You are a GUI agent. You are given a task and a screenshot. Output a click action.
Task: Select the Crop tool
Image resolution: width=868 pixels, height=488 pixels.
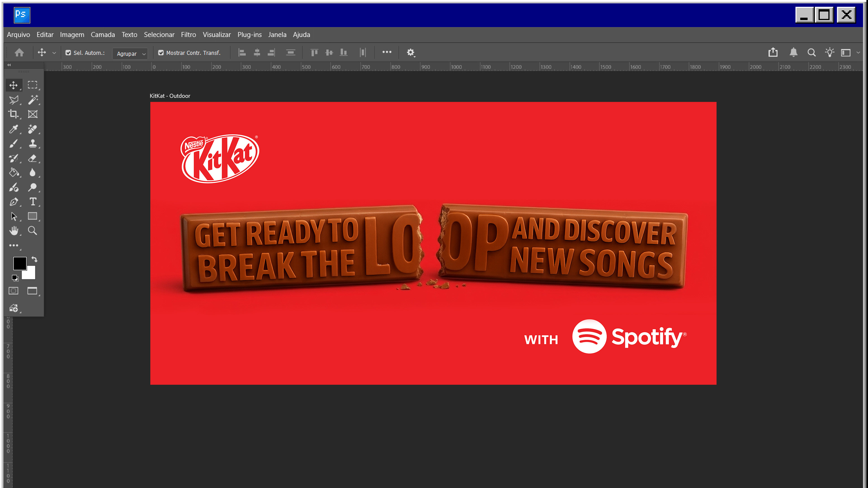click(14, 114)
